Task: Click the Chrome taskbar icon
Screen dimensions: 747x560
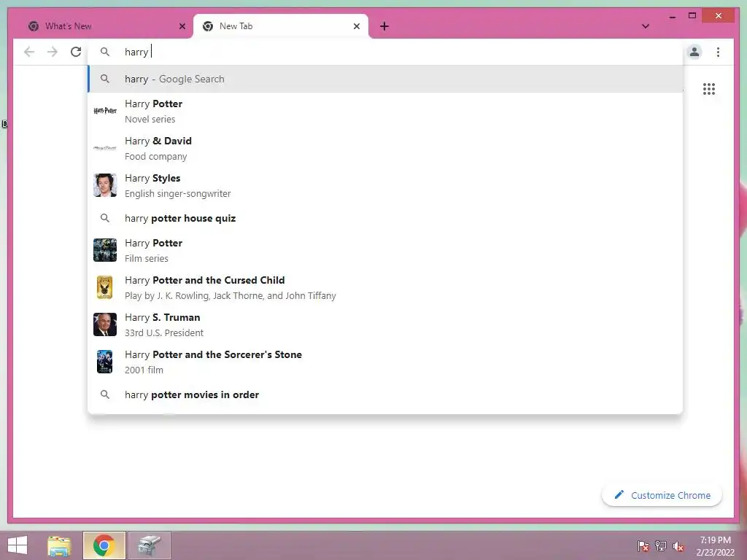Action: click(x=104, y=545)
